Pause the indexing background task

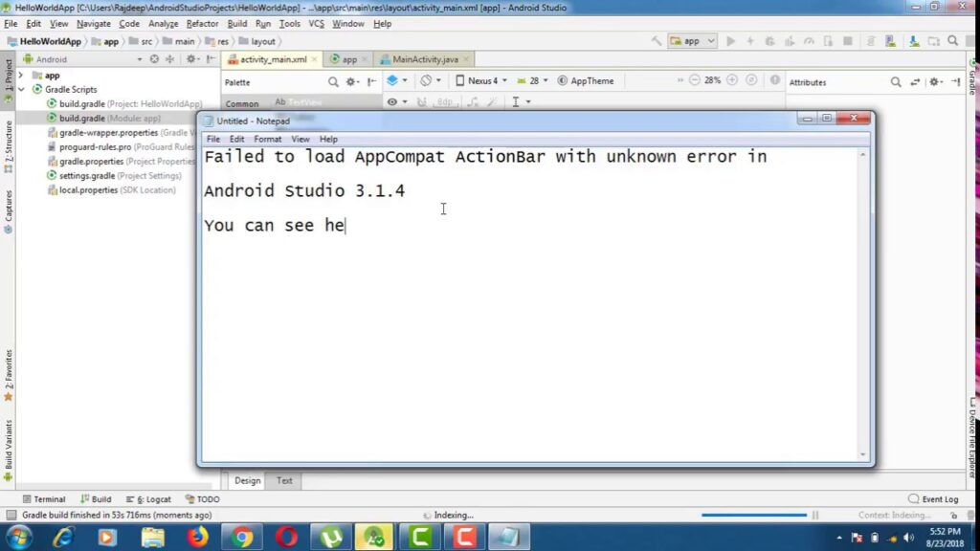[815, 515]
